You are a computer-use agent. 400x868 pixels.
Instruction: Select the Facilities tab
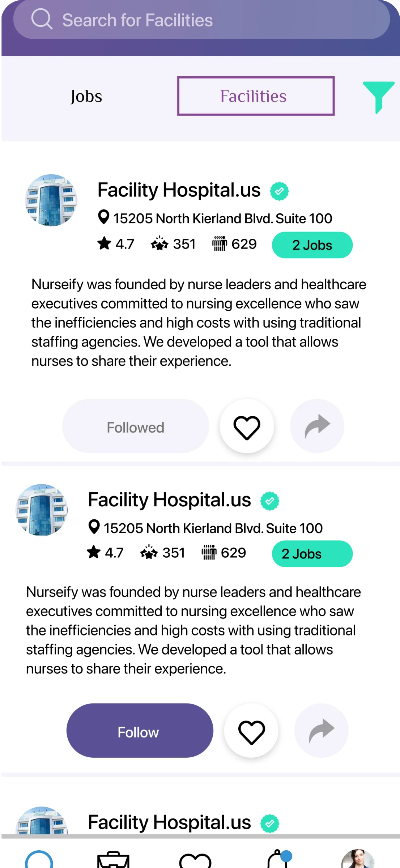tap(256, 96)
